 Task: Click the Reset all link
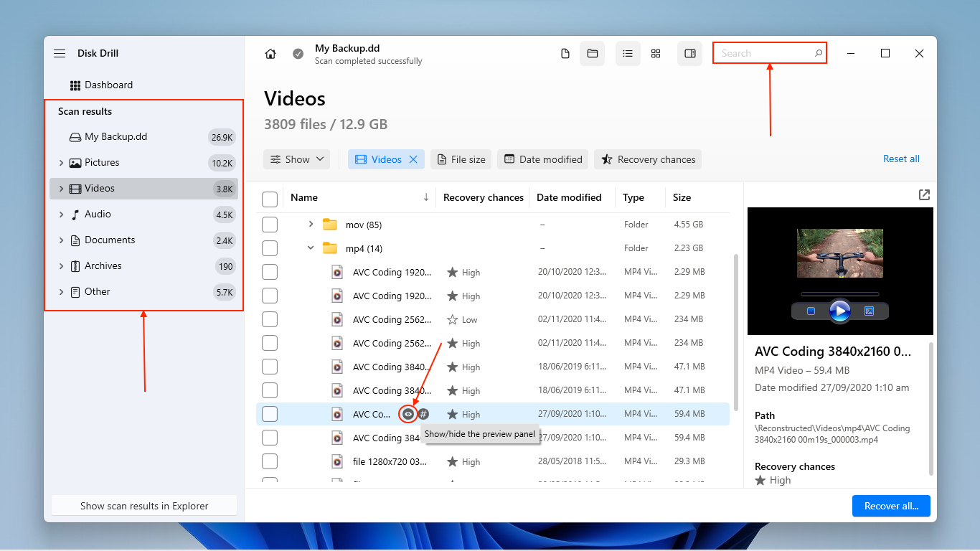(901, 159)
